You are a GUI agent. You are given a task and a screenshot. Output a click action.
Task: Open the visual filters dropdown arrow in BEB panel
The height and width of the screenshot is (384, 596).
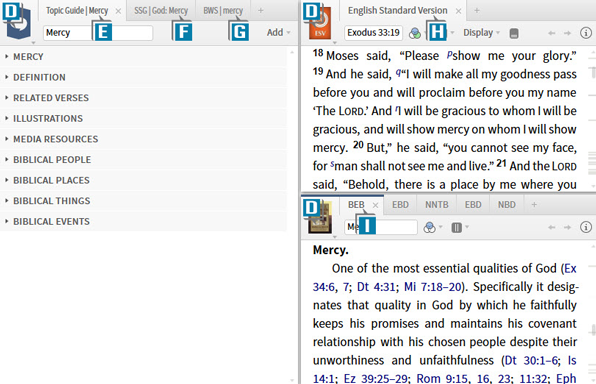[441, 227]
